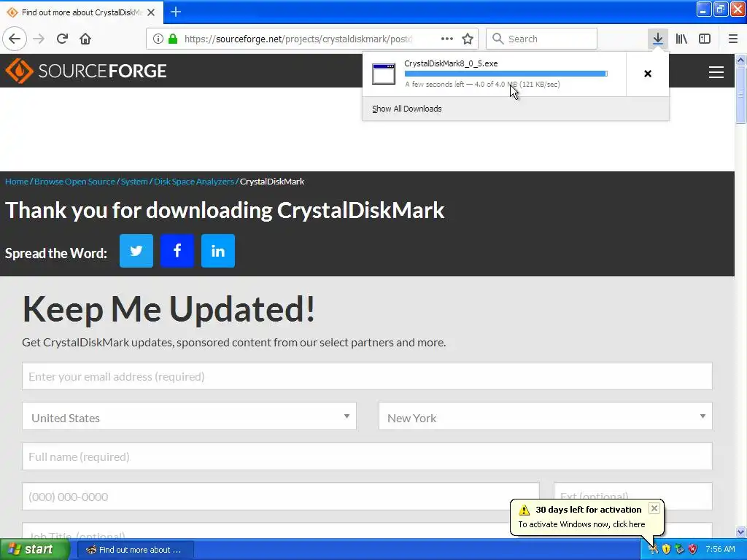Click the download progress bar

506,74
